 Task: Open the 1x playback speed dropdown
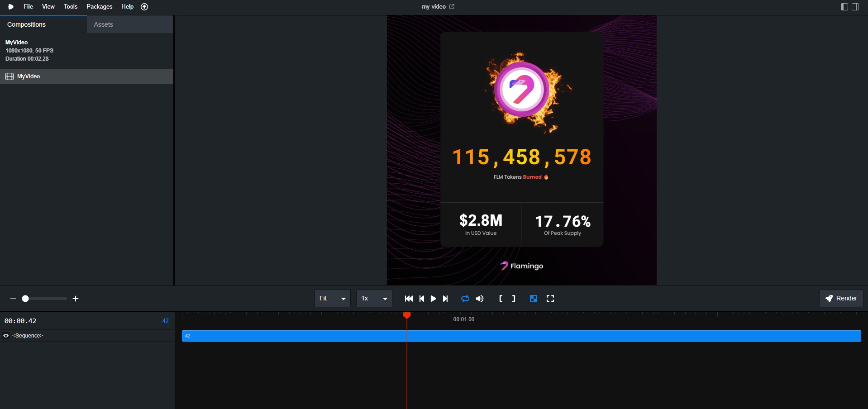tap(374, 299)
